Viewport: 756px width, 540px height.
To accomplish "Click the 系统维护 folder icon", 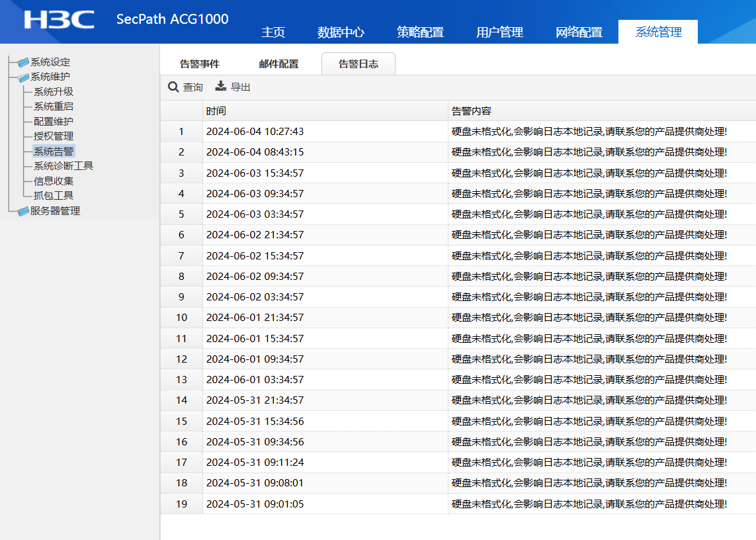I will click(24, 77).
